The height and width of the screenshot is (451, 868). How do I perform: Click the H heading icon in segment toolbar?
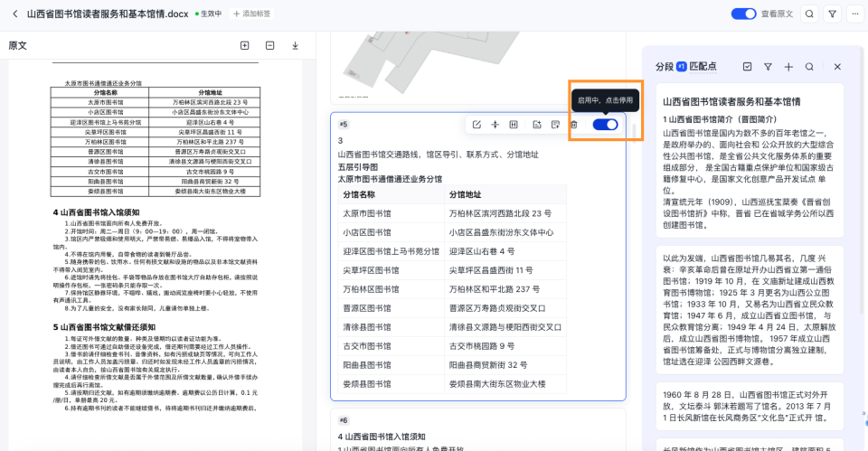pyautogui.click(x=514, y=124)
